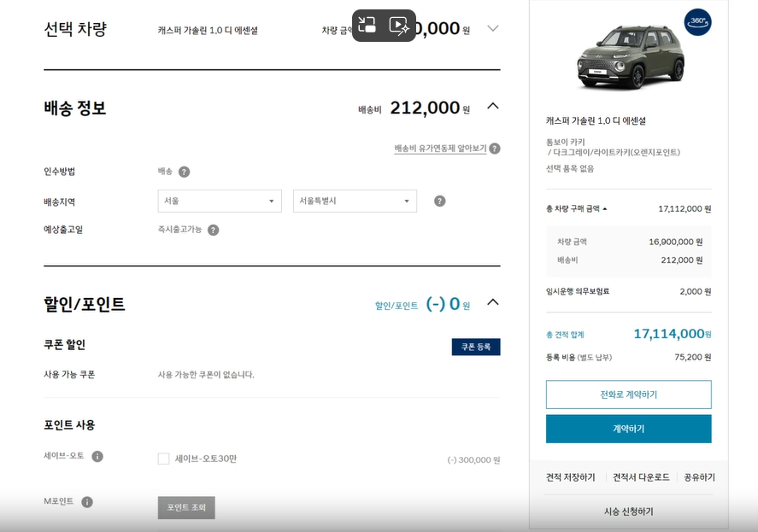Click the 등록 비용 (별도 납부) label
Image resolution: width=758 pixels, height=532 pixels.
click(579, 358)
